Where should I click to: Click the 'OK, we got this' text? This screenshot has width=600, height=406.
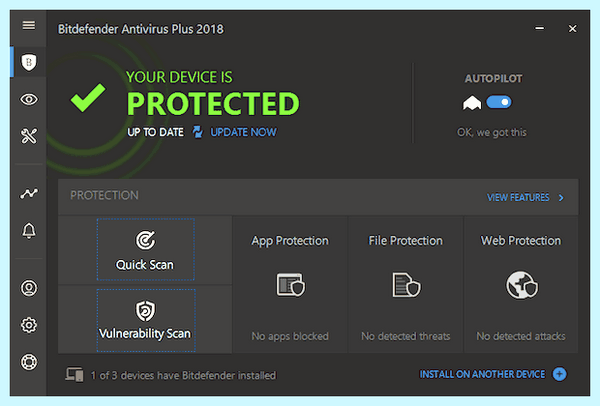492,132
